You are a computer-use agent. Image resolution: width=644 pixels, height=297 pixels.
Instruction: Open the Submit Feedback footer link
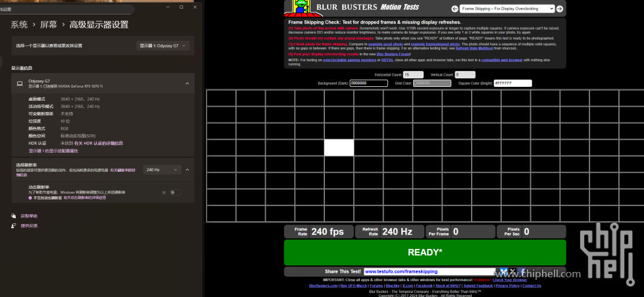(x=478, y=286)
